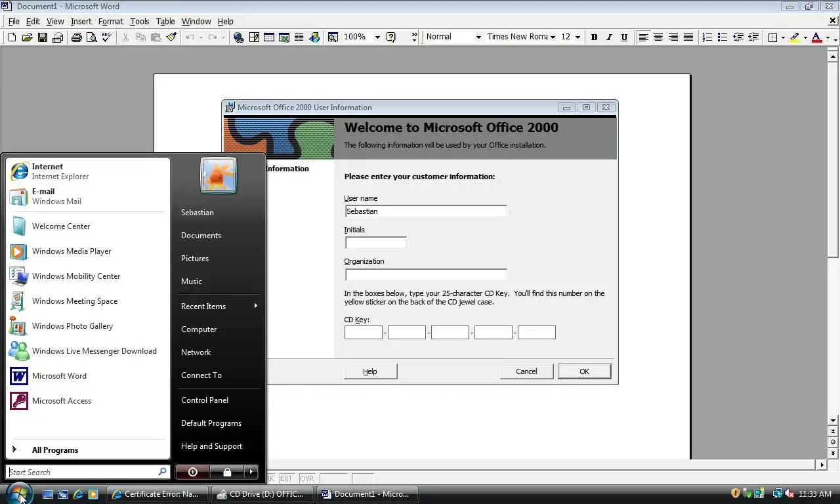840x504 pixels.
Task: Open the Format menu
Action: coord(111,21)
